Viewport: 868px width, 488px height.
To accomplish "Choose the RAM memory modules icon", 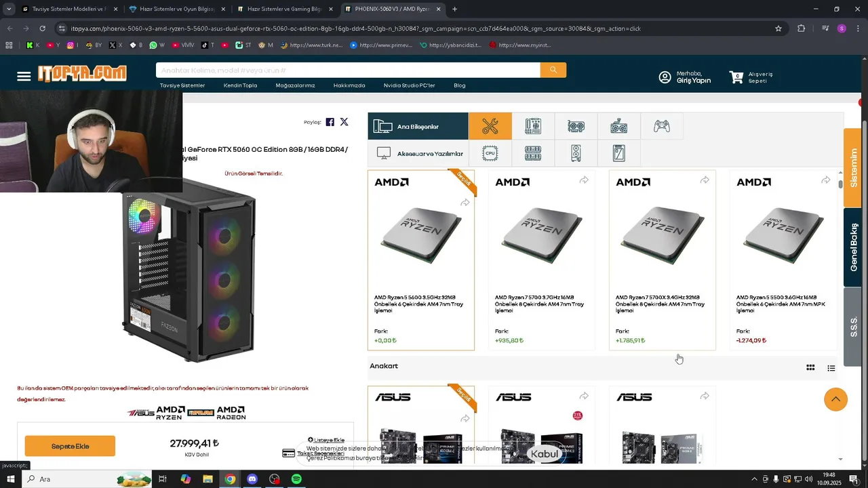I will [533, 154].
